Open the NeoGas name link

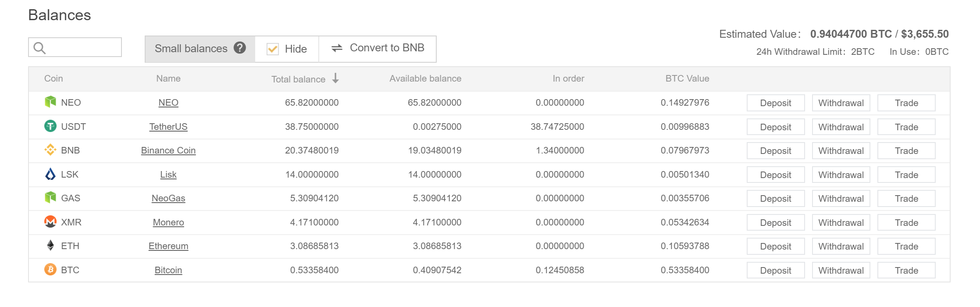168,198
